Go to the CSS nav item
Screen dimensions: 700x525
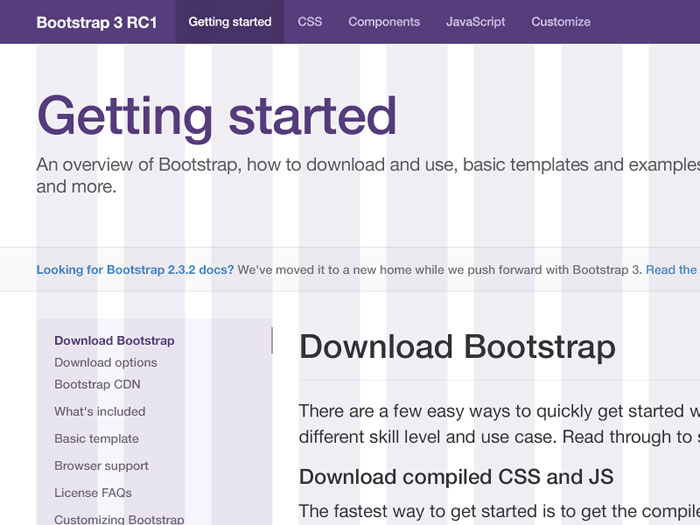coord(310,22)
